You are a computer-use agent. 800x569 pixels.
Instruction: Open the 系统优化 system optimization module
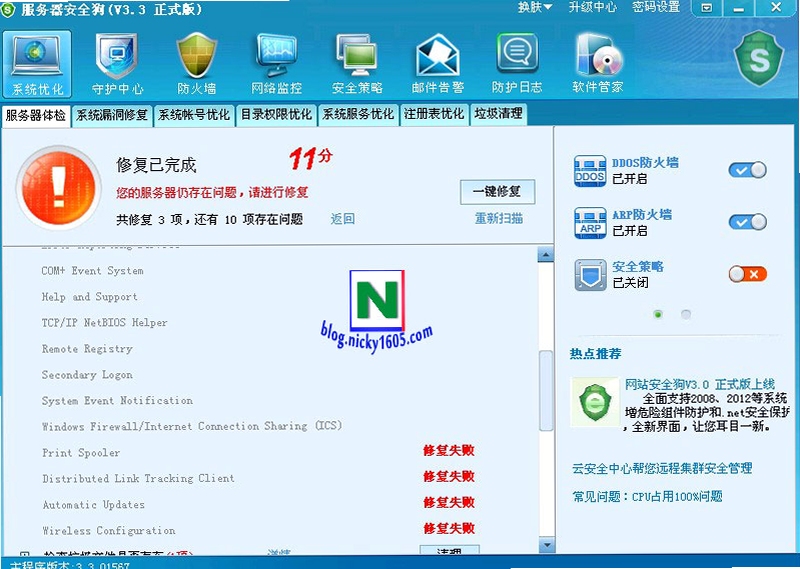click(37, 64)
